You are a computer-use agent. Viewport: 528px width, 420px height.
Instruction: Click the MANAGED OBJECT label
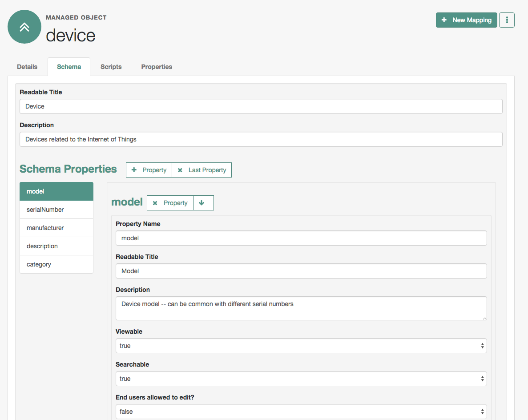click(76, 17)
